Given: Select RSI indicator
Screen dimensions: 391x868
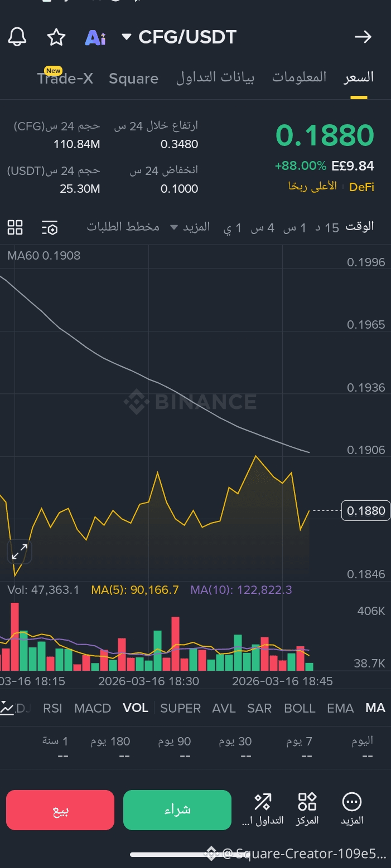Looking at the screenshot, I should pos(52,708).
